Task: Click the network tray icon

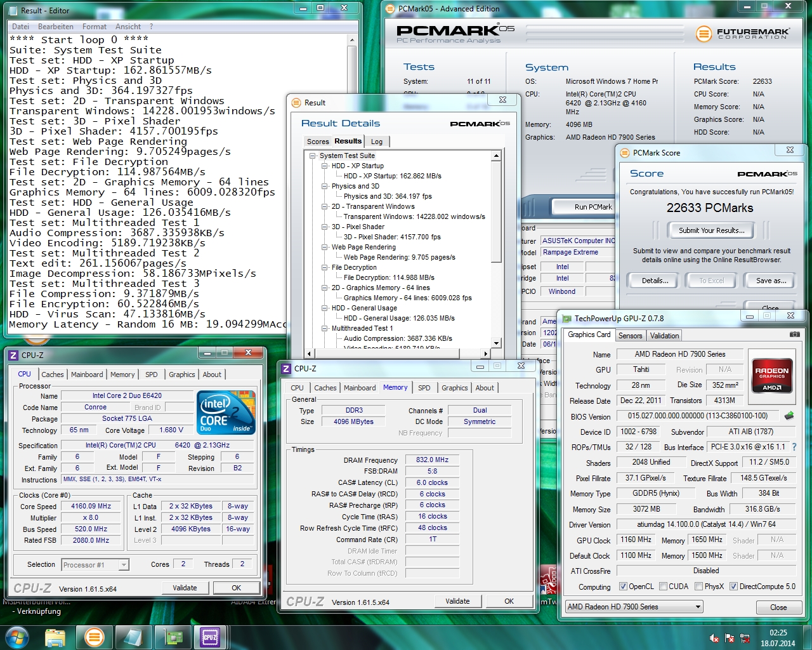Action: 745,638
